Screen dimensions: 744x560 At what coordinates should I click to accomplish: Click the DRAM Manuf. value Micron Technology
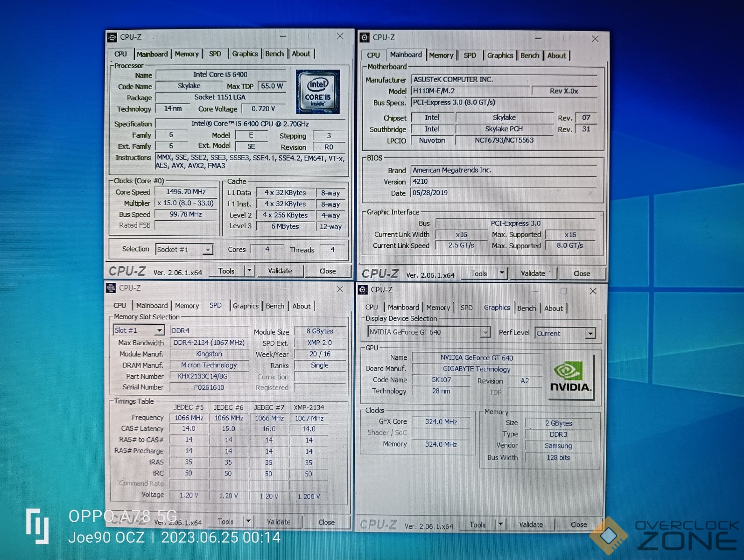click(209, 365)
